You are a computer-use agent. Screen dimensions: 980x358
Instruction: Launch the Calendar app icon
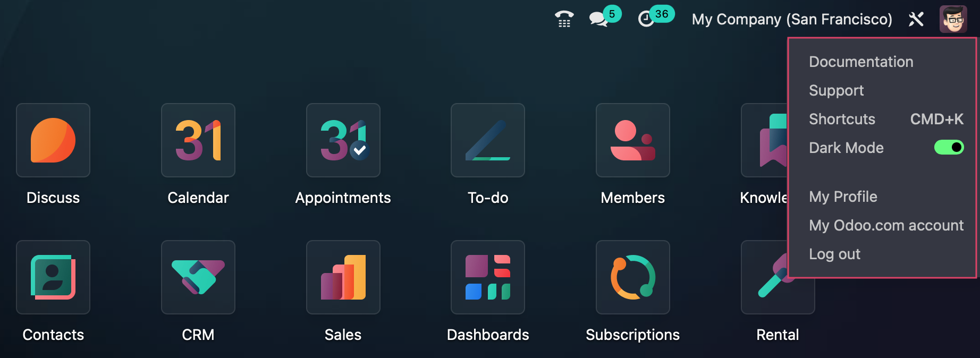click(x=198, y=140)
